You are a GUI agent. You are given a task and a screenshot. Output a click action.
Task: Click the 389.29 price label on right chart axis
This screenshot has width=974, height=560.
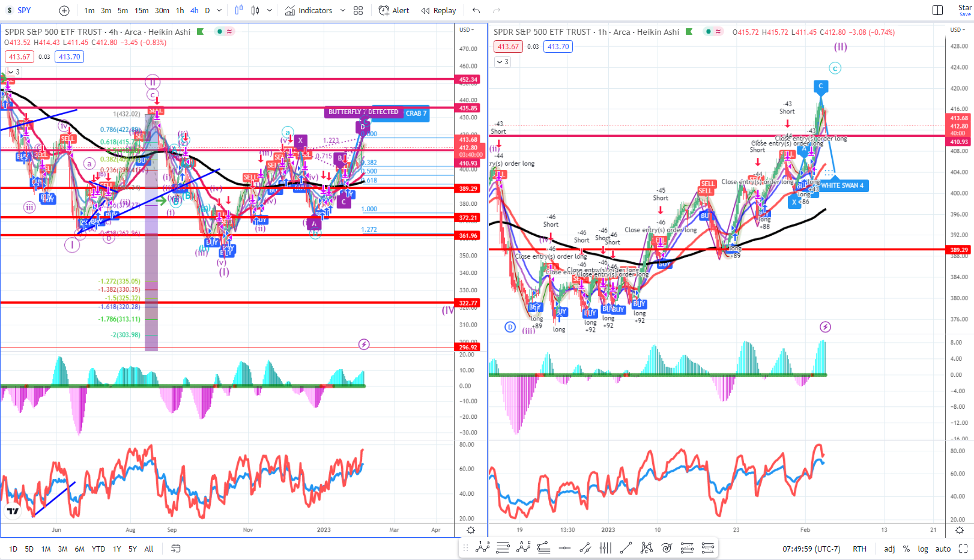[959, 250]
